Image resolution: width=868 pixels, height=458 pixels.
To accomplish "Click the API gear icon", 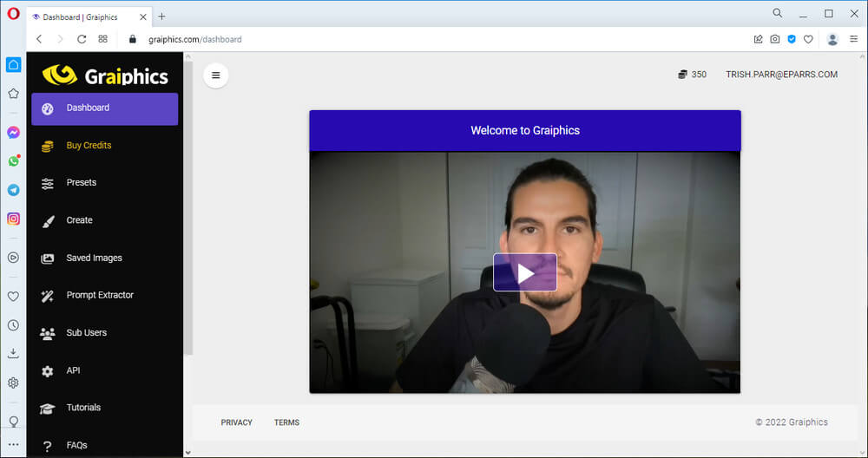I will click(48, 371).
